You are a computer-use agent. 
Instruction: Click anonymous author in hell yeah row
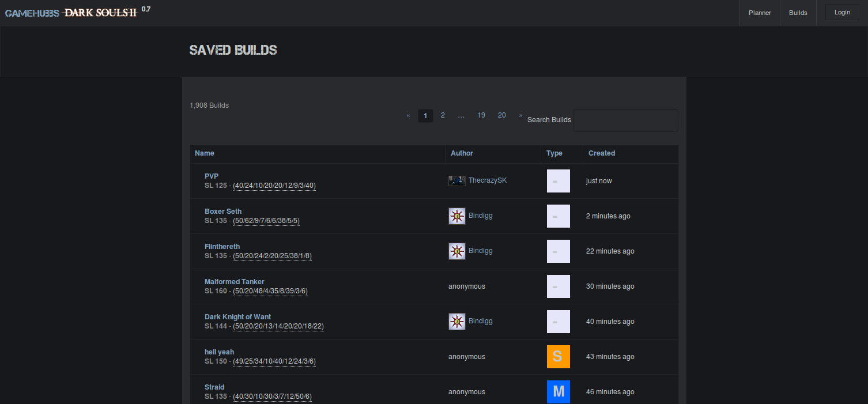[467, 357]
